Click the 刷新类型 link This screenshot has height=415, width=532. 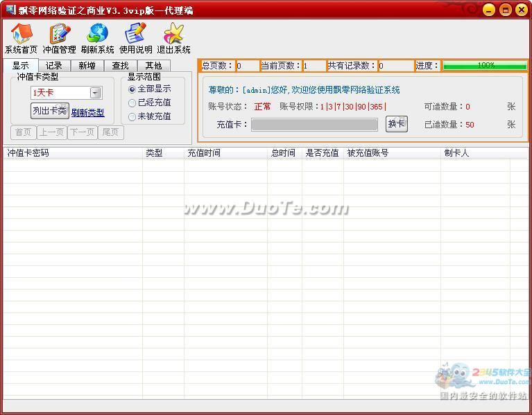coord(87,113)
